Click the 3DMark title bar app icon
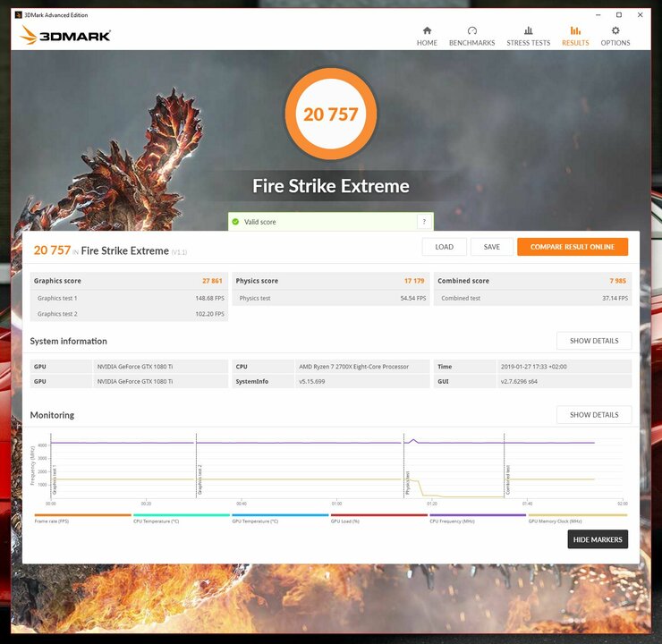Viewport: 662px width, 644px height. [18, 15]
